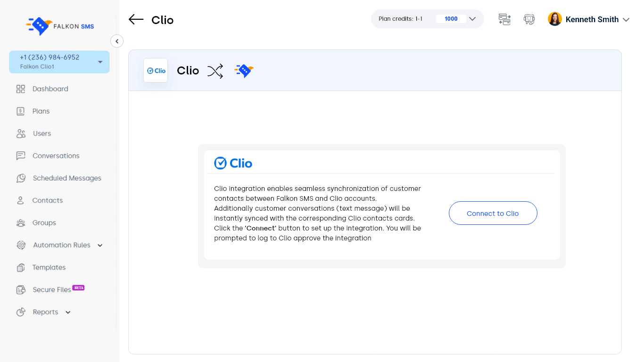Go back using the left arrow

pyautogui.click(x=136, y=19)
